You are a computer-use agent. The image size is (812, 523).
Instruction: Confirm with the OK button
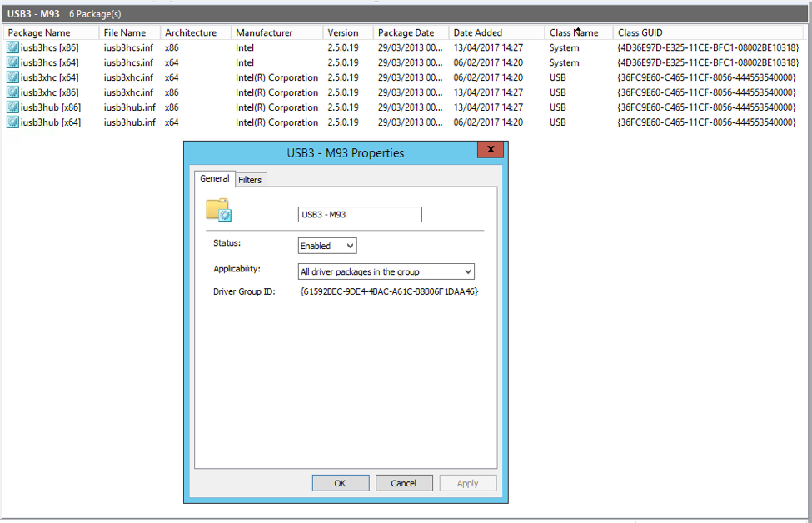pos(341,483)
